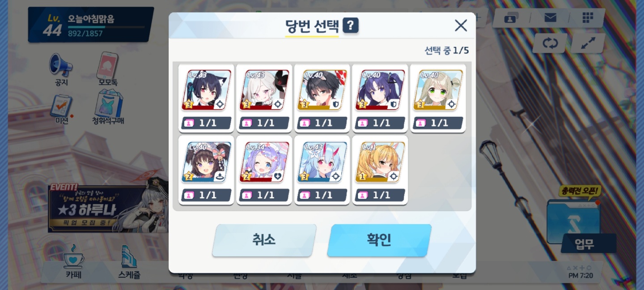Image resolution: width=644 pixels, height=290 pixels.
Task: Select the green-eyed blonde student Lv.40
Action: pos(438,98)
